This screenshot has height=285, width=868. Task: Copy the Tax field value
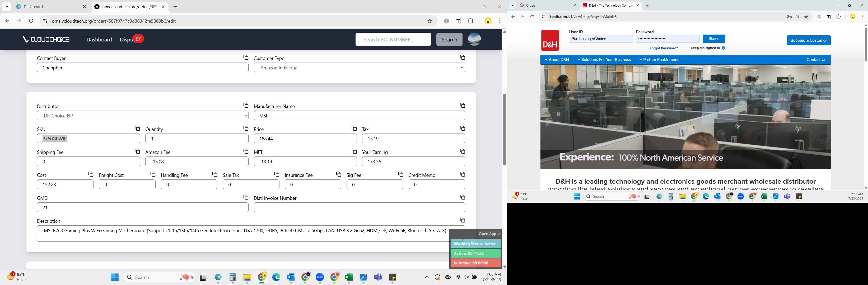[x=462, y=129]
